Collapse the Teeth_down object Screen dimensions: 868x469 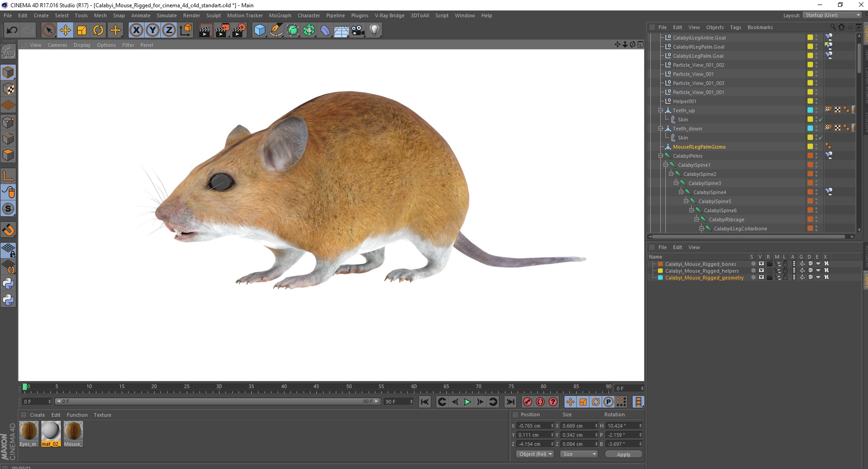(661, 129)
